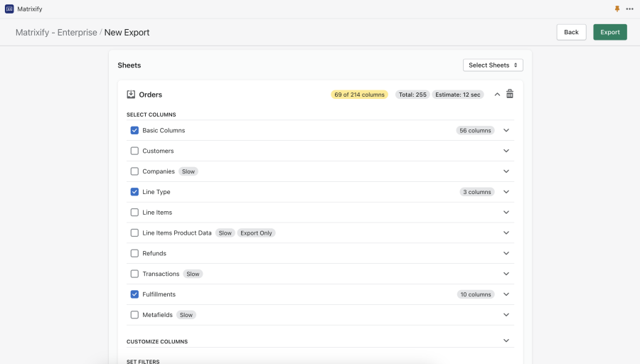Expand the Customize Columns section
The height and width of the screenshot is (364, 640).
click(506, 341)
